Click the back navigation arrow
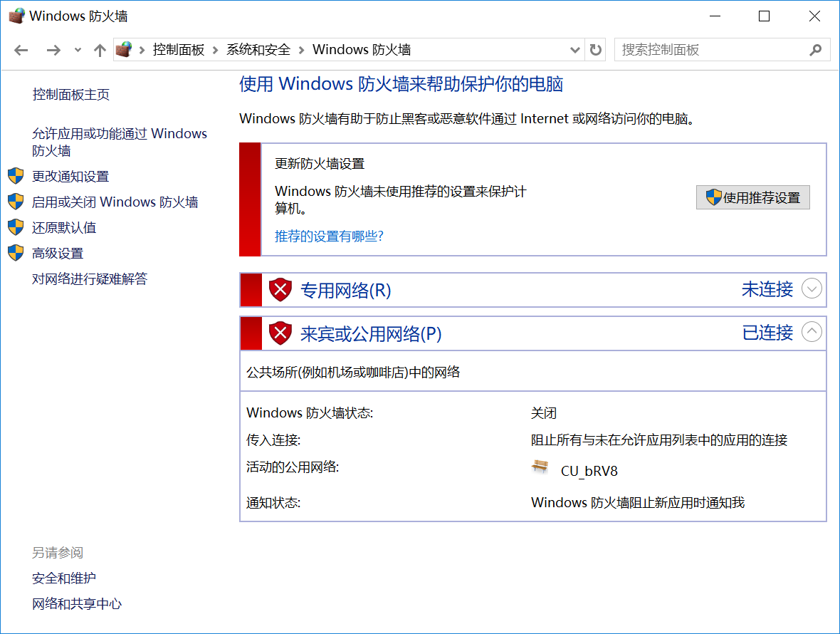Image resolution: width=840 pixels, height=634 pixels. [21, 50]
